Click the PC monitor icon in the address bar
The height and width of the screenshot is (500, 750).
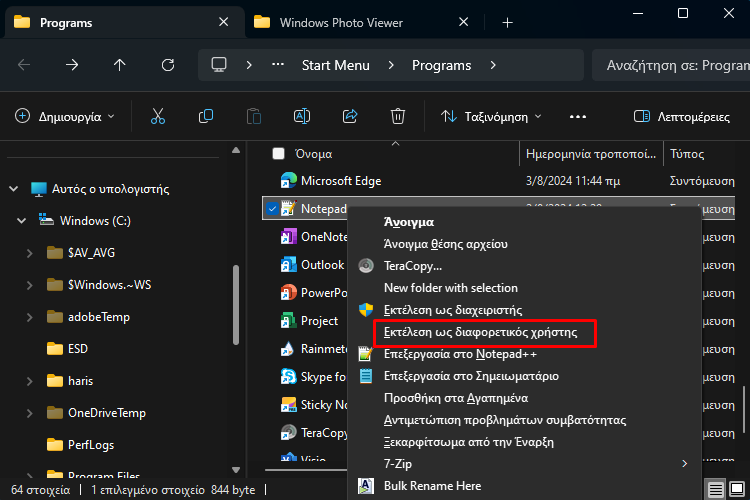(219, 65)
